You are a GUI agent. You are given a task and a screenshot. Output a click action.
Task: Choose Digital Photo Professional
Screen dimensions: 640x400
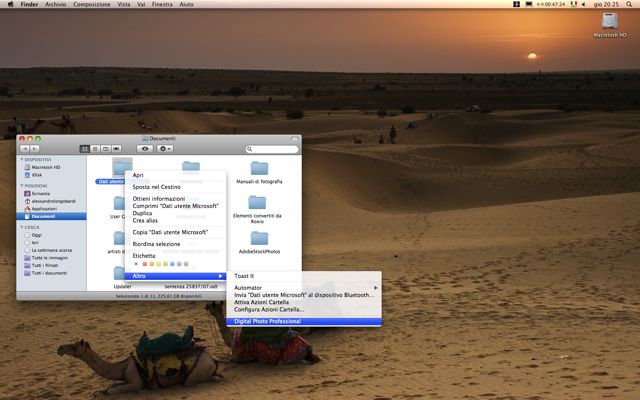(304, 322)
